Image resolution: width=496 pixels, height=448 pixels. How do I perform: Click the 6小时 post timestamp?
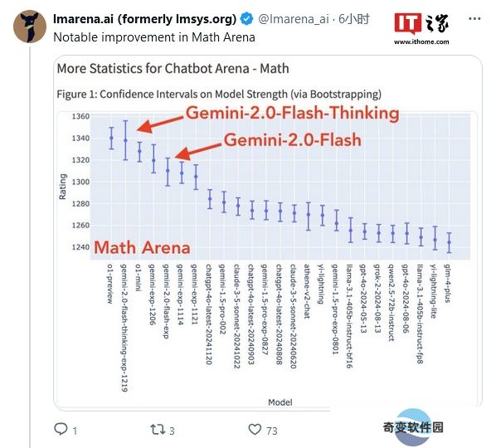pyautogui.click(x=353, y=19)
